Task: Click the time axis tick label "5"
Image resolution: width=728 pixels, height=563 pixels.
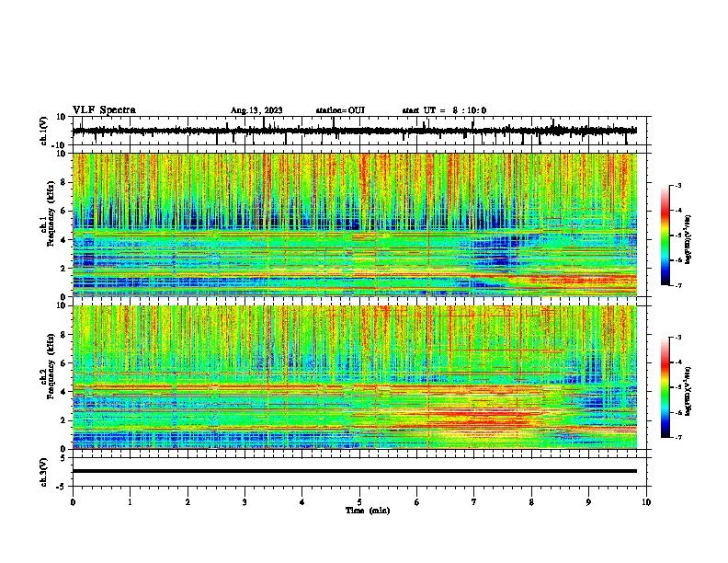Action: [x=359, y=502]
